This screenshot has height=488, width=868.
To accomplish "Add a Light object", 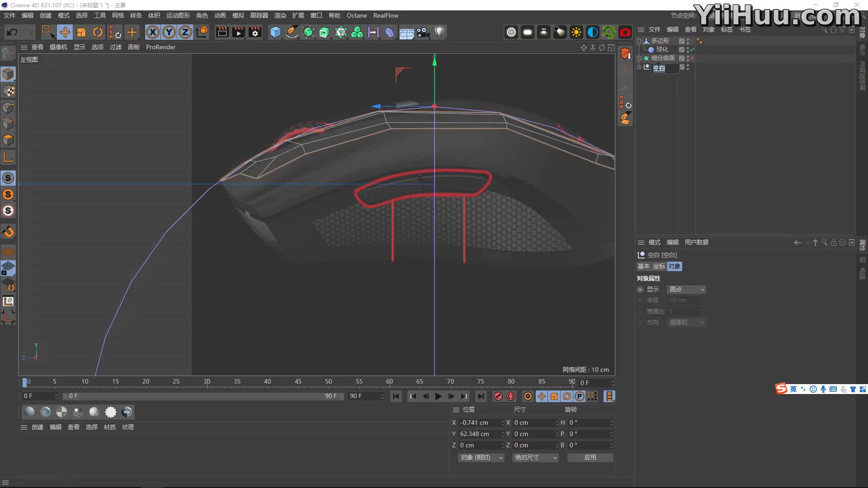I will click(439, 32).
